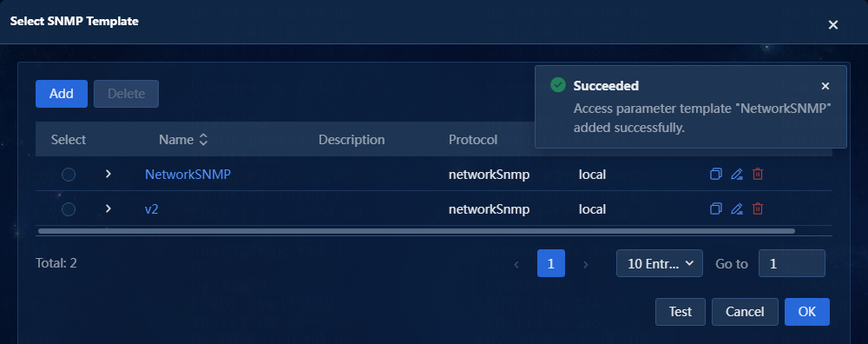Sort the list by Name column
Screen dimensions: 868x344
(x=203, y=140)
